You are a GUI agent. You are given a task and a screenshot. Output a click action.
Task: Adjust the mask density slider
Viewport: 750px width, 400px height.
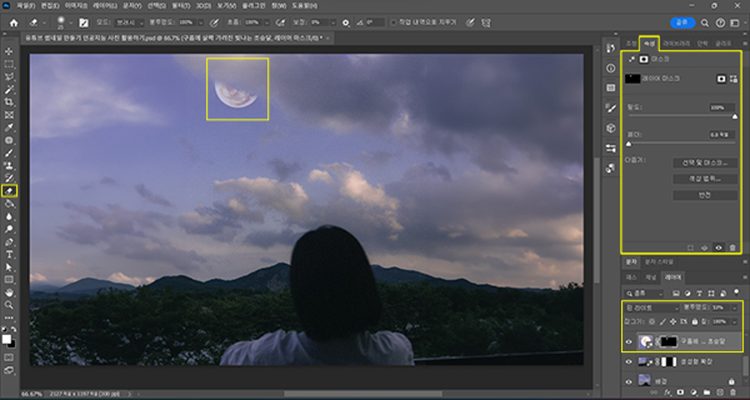735,116
